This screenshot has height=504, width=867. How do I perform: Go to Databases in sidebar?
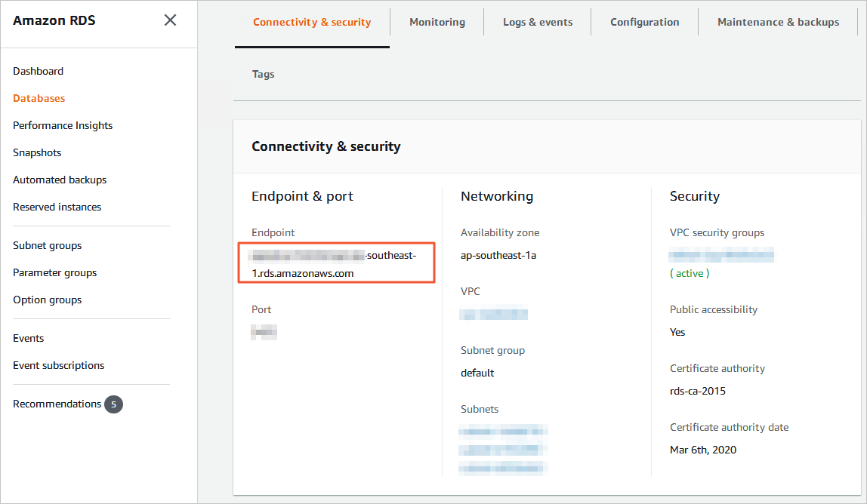39,98
